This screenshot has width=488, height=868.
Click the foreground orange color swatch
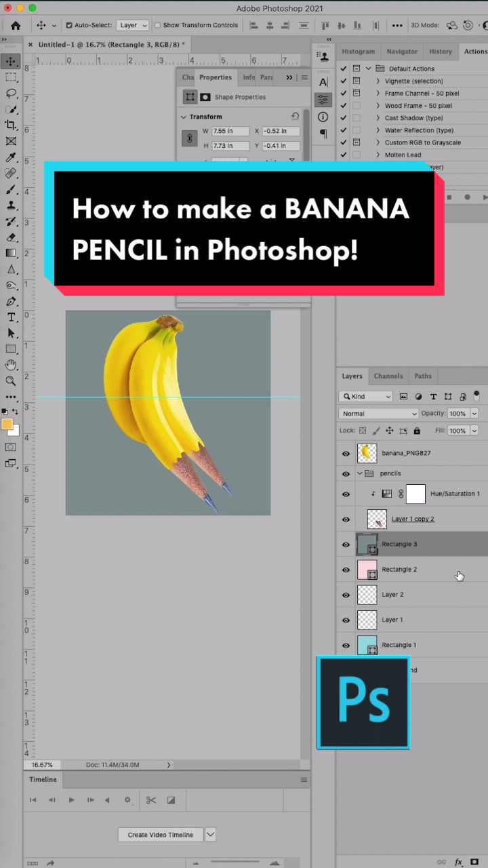pyautogui.click(x=7, y=425)
